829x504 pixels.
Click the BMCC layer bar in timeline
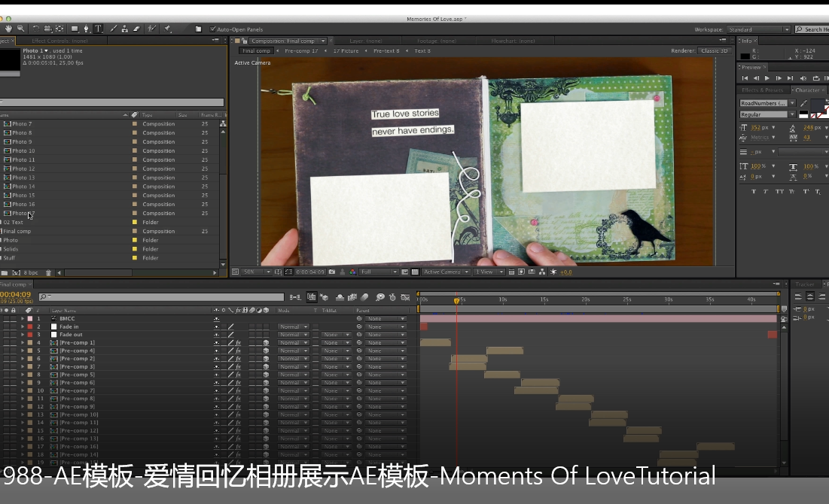click(598, 318)
